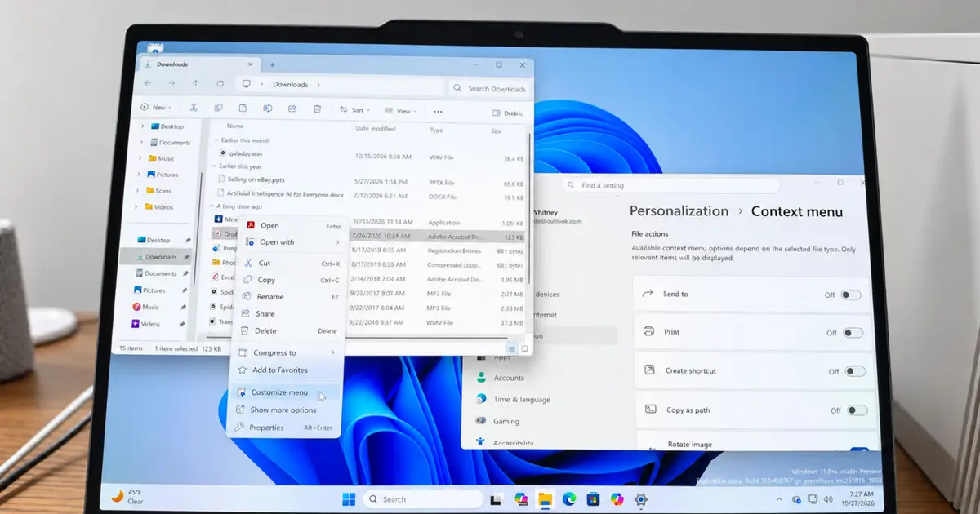Switch Explorer to details view layout icon
Screen dimensions: 980x514
click(511, 348)
